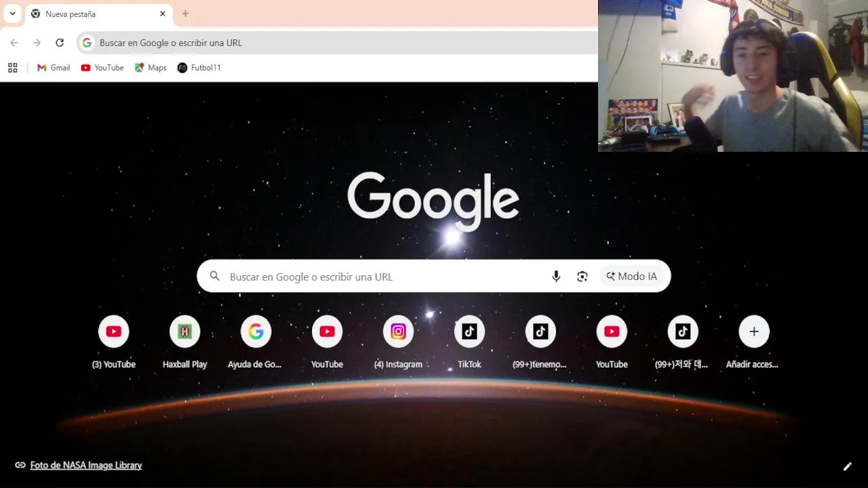Open the apps grid in bookmarks bar

12,68
